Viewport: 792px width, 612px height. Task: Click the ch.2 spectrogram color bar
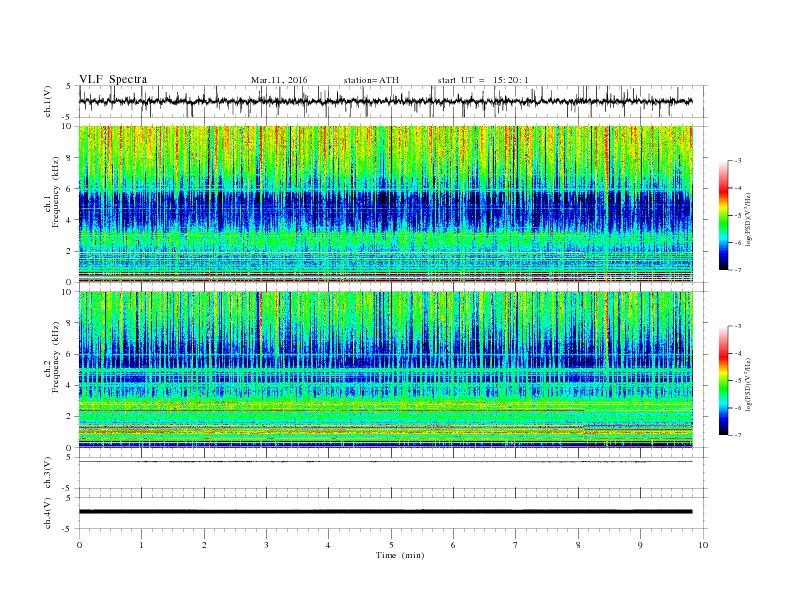point(723,380)
